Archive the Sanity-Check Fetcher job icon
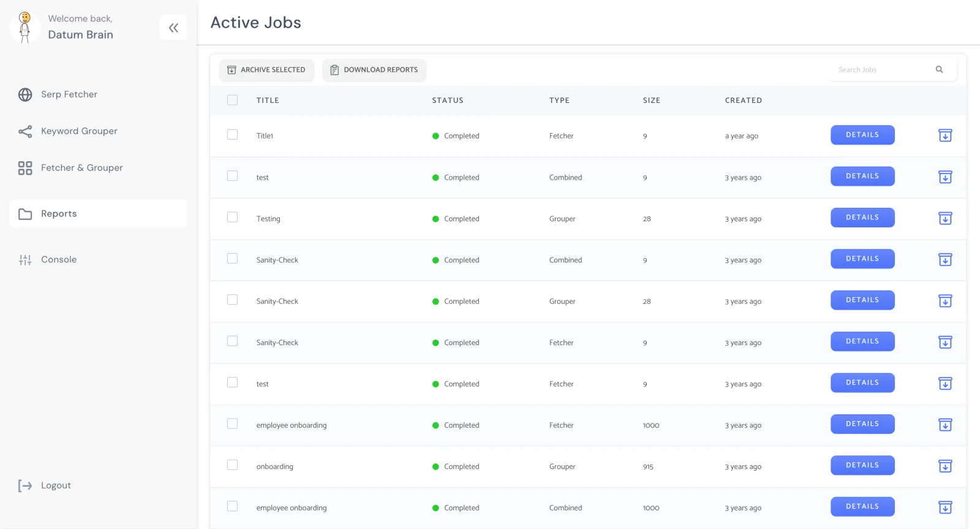980x529 pixels. (x=945, y=342)
